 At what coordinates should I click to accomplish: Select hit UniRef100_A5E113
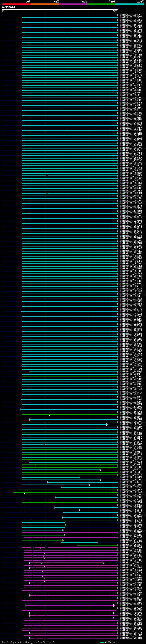[131, 95]
